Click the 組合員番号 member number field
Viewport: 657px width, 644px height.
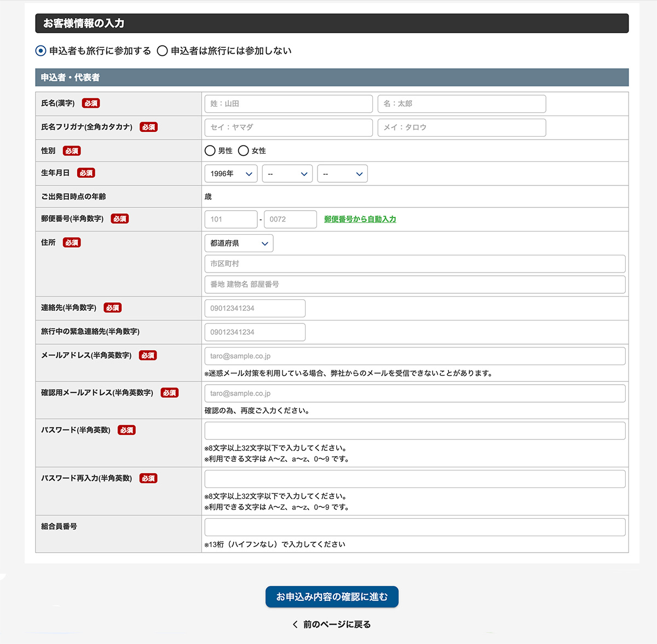(x=414, y=527)
